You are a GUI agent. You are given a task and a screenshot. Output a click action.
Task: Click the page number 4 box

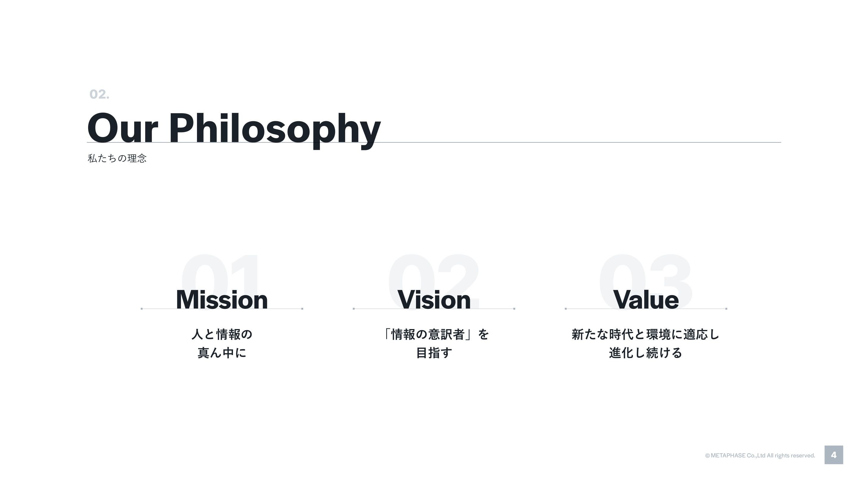pos(833,455)
